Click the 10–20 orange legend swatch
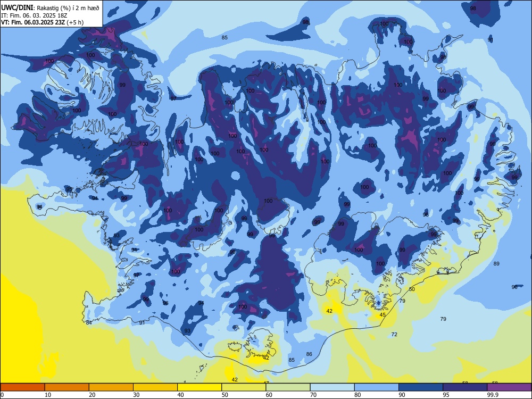 click(67, 387)
